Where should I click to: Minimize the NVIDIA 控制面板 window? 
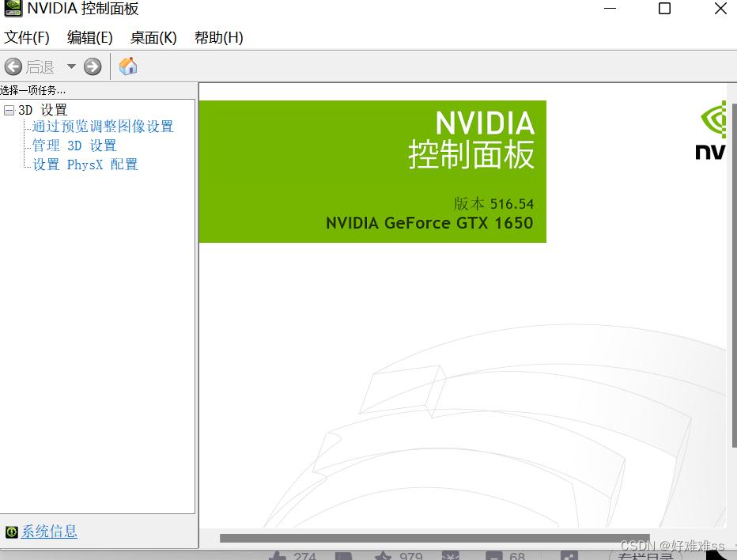(610, 9)
